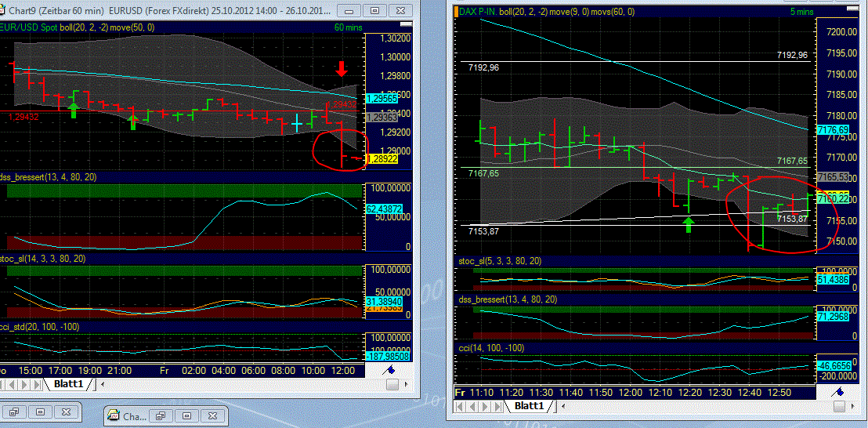Close the minimized 'Cha...' chart window

click(212, 415)
